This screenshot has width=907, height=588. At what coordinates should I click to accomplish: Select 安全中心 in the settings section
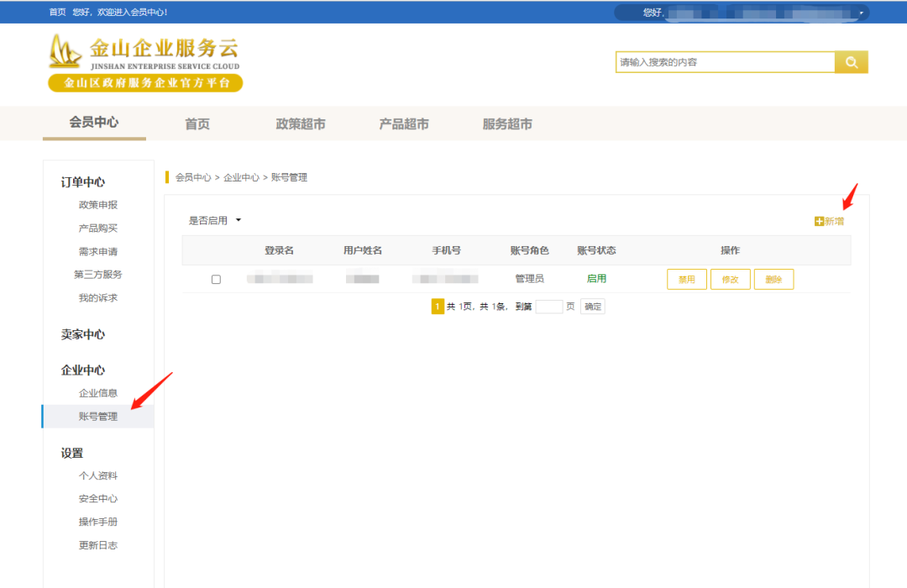[x=98, y=499]
